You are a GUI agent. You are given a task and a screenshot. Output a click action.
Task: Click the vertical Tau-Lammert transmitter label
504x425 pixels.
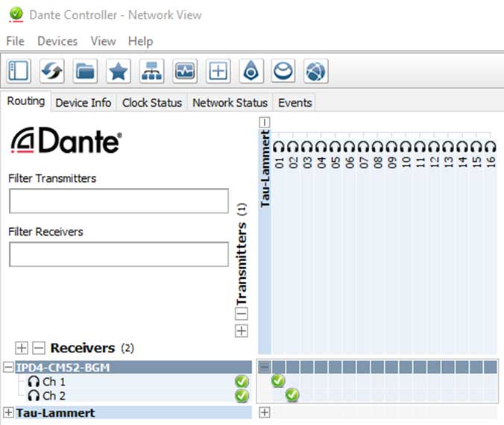click(265, 169)
